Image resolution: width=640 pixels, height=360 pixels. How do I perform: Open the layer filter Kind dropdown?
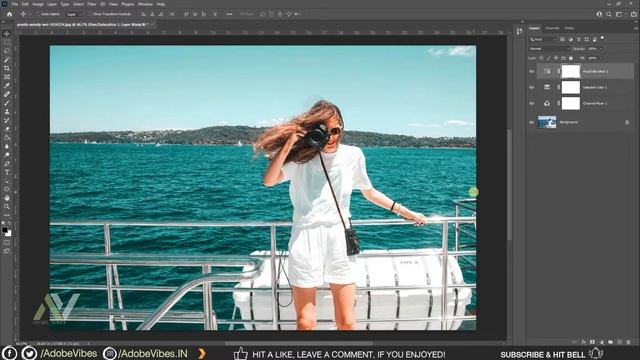[542, 39]
